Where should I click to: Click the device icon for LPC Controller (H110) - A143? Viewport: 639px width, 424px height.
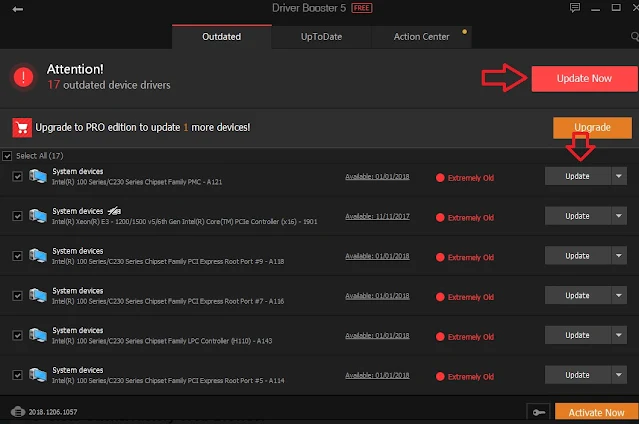point(37,335)
